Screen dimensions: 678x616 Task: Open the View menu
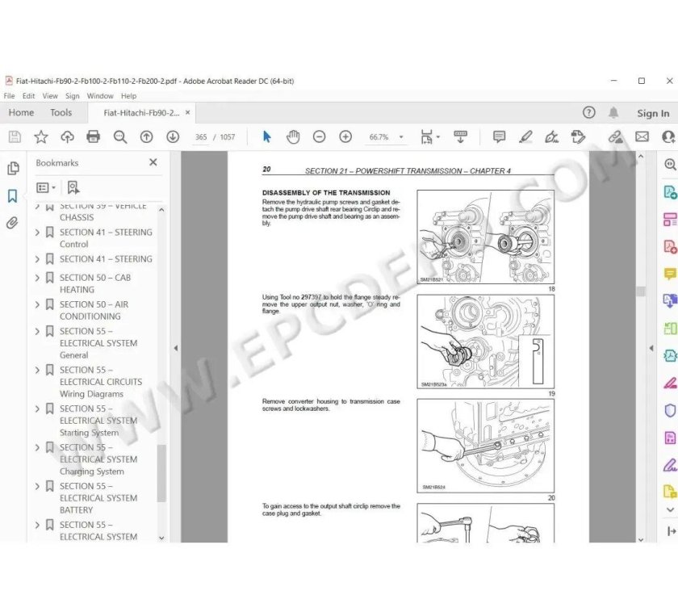[x=50, y=96]
